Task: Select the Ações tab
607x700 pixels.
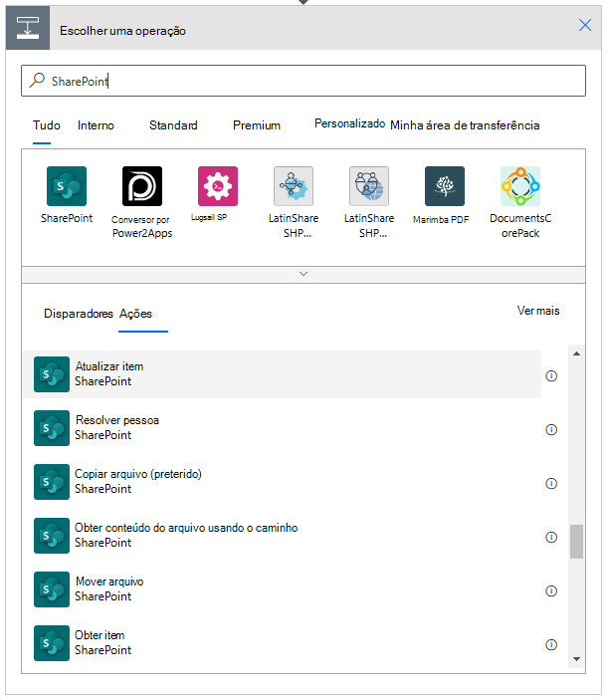Action: (135, 314)
